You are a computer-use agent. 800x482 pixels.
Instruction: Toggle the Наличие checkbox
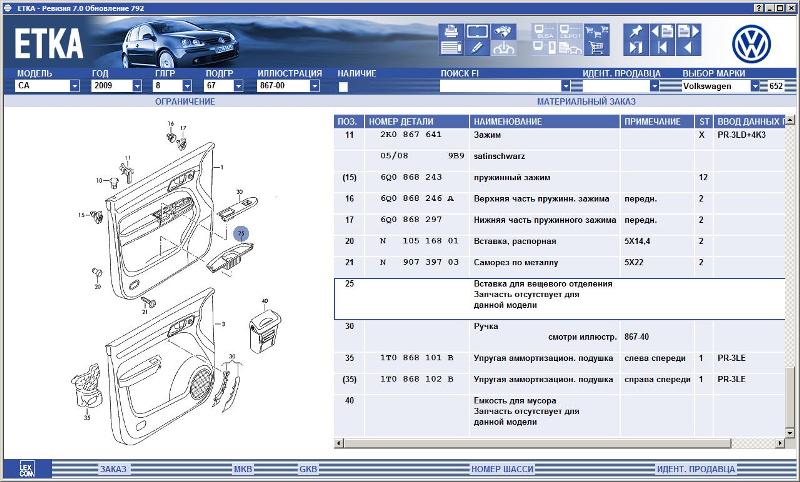343,86
